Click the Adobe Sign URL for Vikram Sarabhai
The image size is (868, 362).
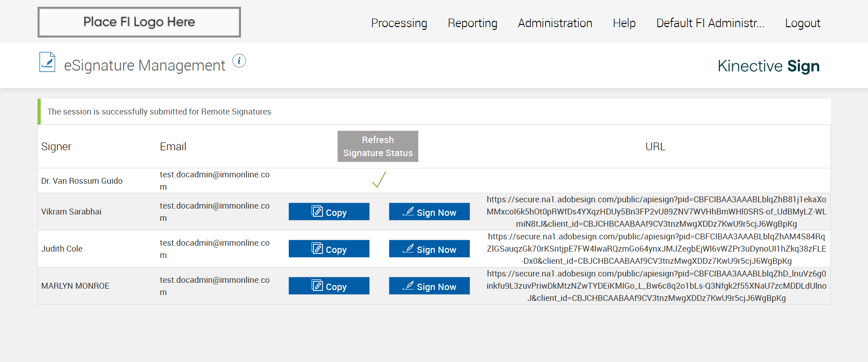point(656,212)
